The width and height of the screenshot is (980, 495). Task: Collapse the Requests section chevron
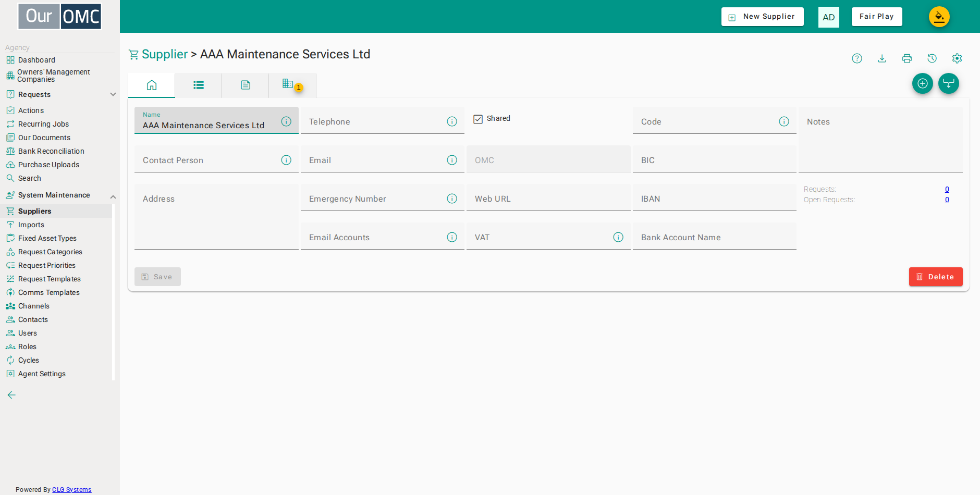click(113, 94)
